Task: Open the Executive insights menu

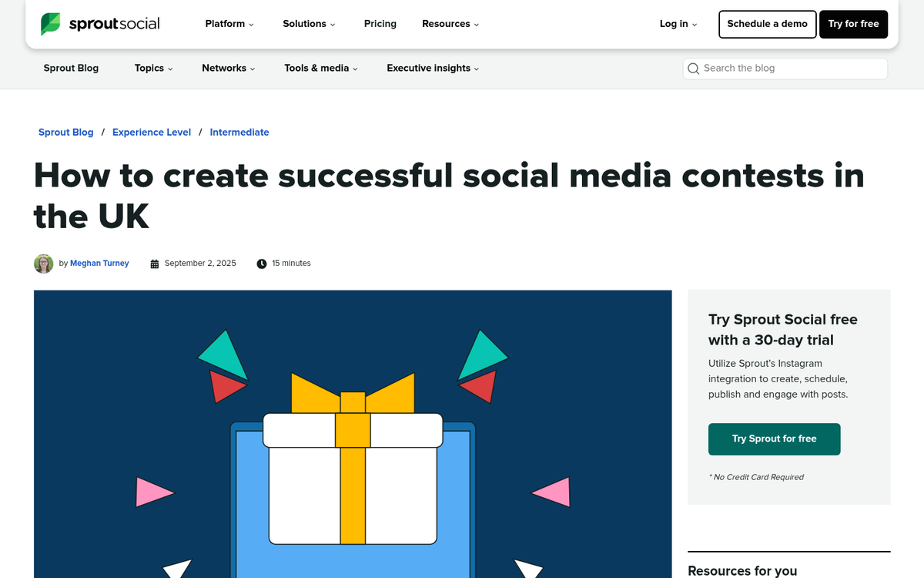Action: point(433,69)
